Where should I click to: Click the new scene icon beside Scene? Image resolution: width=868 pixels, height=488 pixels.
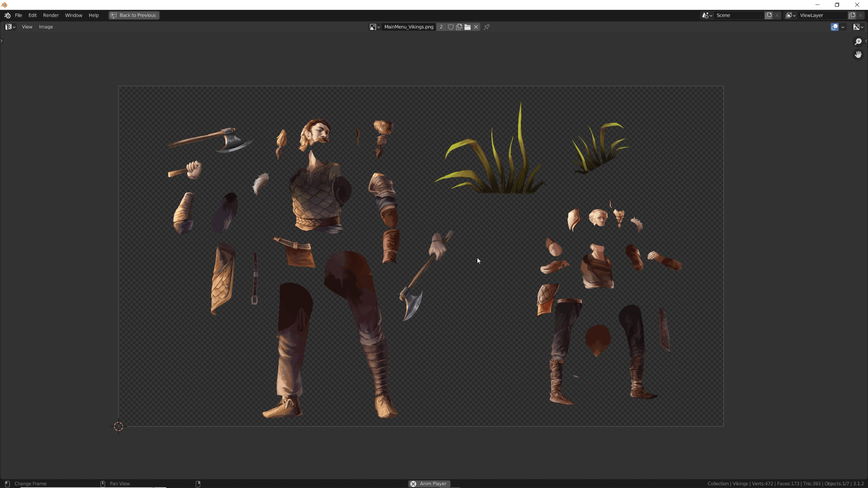tap(769, 15)
